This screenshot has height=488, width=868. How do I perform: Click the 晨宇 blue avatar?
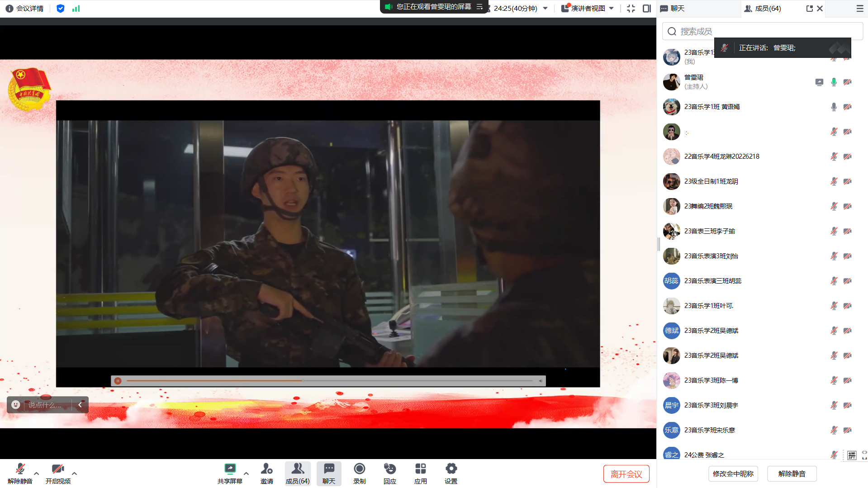point(671,405)
